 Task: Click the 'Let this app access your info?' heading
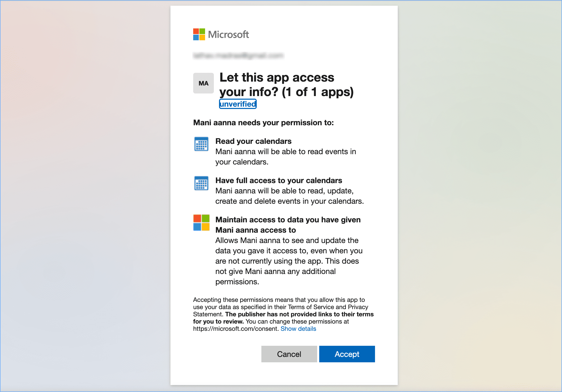pos(286,85)
